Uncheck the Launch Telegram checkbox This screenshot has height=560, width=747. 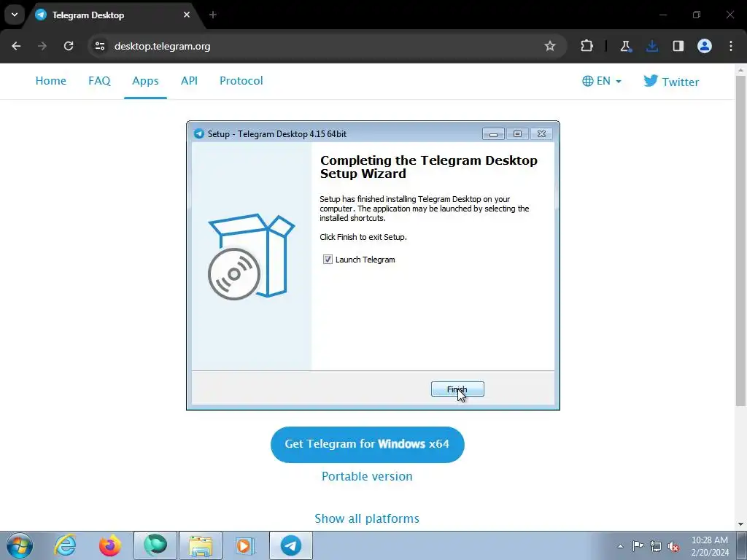(x=328, y=260)
